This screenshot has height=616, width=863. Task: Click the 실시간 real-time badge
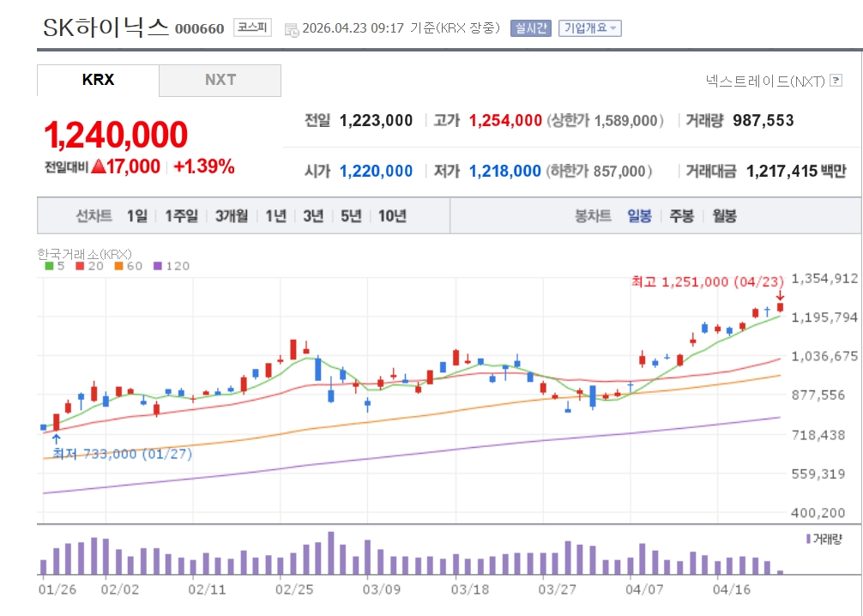click(530, 28)
